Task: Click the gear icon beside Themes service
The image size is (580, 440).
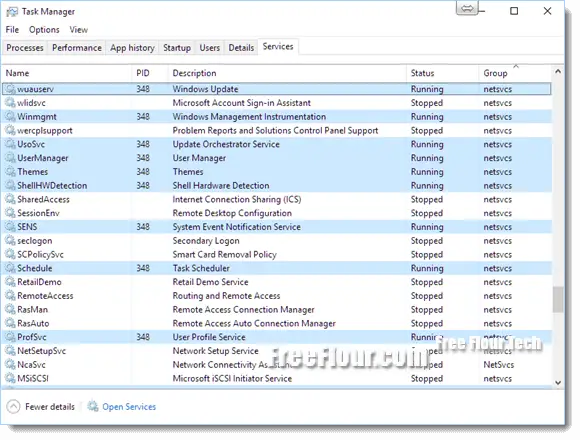Action: 10,172
